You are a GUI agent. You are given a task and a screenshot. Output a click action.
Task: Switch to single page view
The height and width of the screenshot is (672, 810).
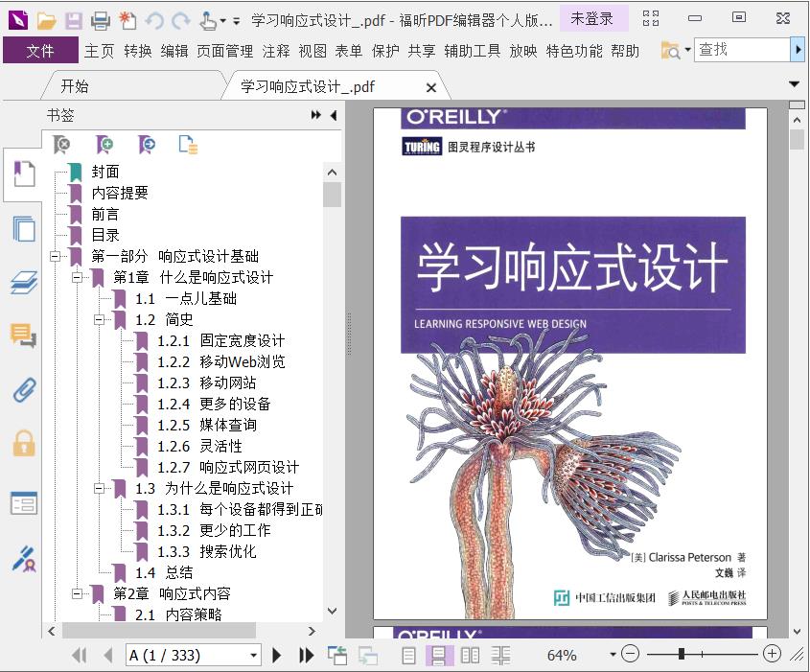tap(408, 656)
